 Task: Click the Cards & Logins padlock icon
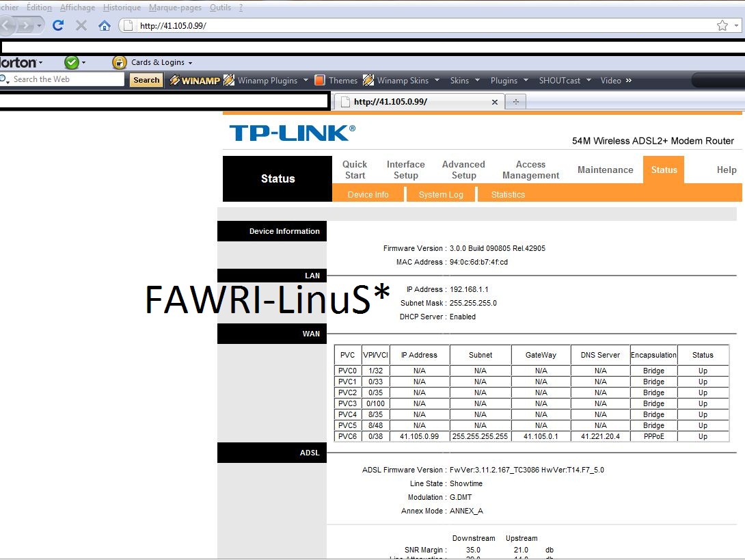click(120, 62)
